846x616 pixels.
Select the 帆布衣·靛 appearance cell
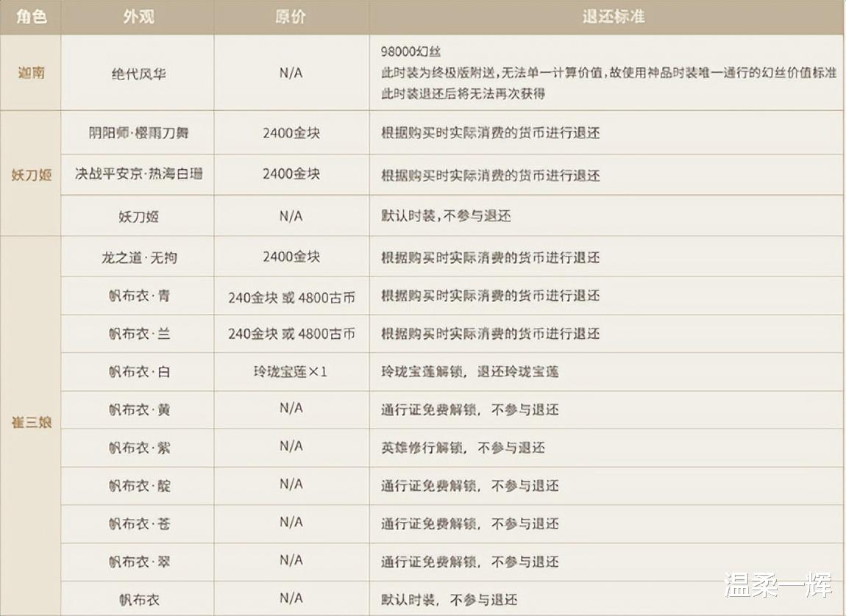click(138, 486)
